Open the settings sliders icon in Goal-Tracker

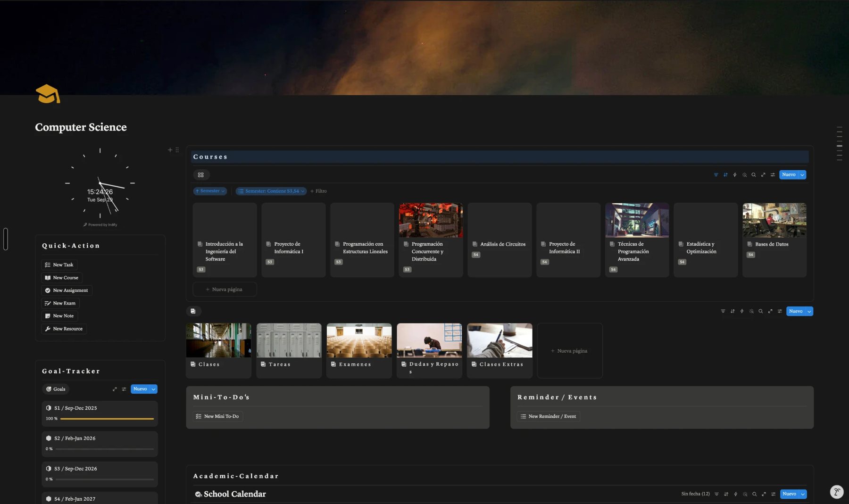tap(124, 389)
